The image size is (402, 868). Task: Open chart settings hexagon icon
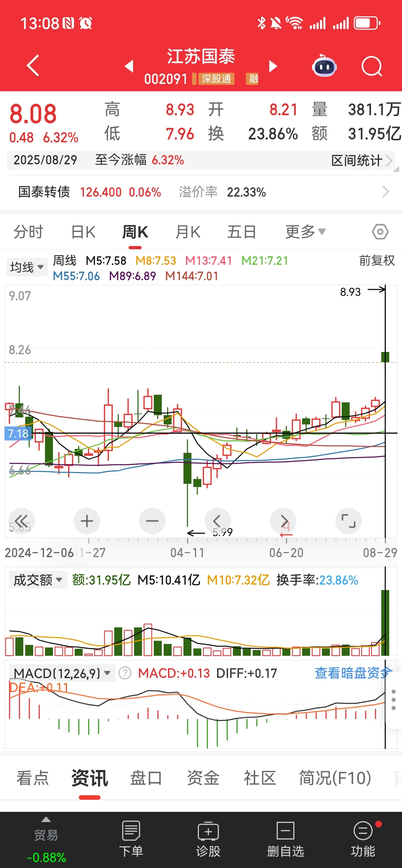380,232
